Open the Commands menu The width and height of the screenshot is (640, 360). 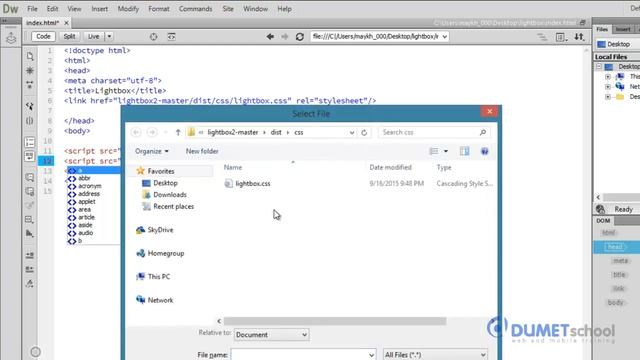click(196, 9)
